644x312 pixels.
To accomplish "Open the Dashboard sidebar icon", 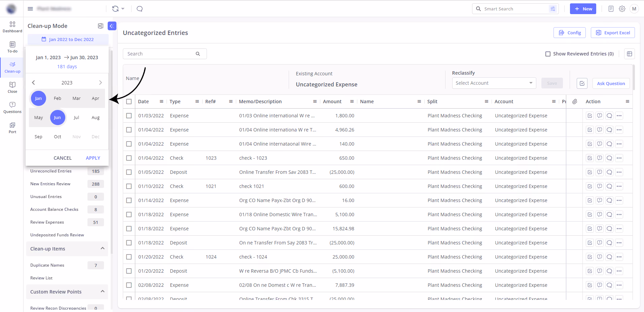I will tap(12, 27).
